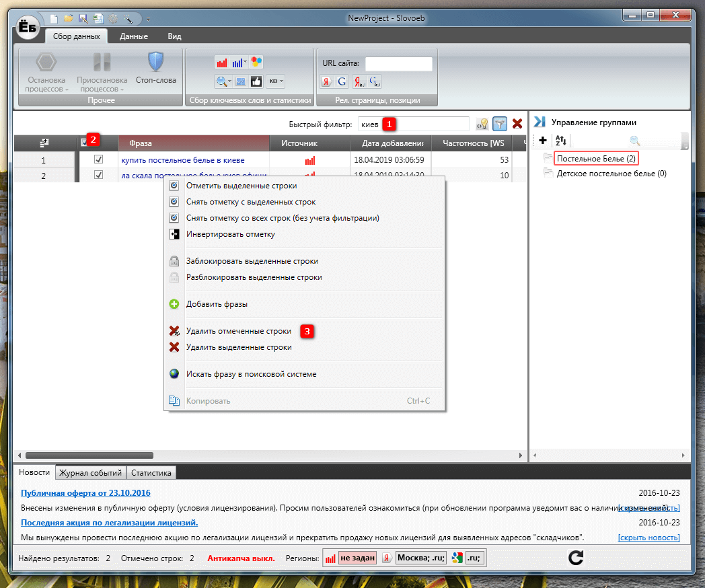Sort groups with the A-Z icon

tap(560, 141)
